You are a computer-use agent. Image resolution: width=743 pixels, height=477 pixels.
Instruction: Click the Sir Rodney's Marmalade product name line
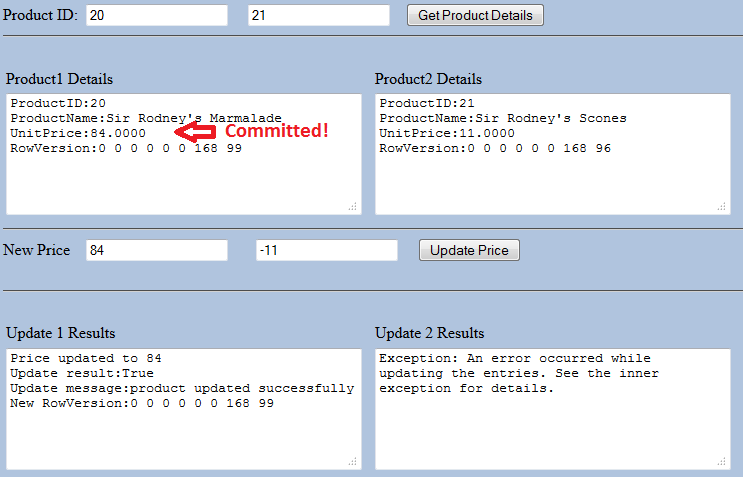[x=146, y=118]
